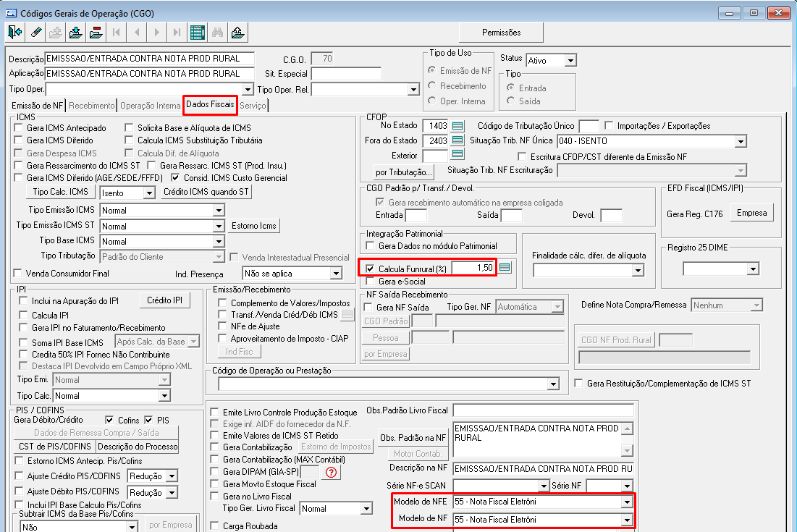The height and width of the screenshot is (532, 797).
Task: Go to last record arrow icon
Action: [x=177, y=33]
